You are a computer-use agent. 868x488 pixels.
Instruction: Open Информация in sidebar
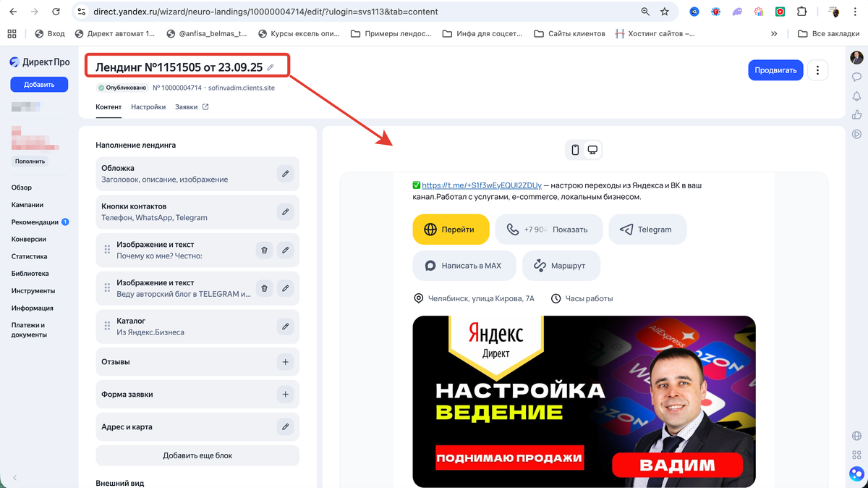pyautogui.click(x=32, y=308)
